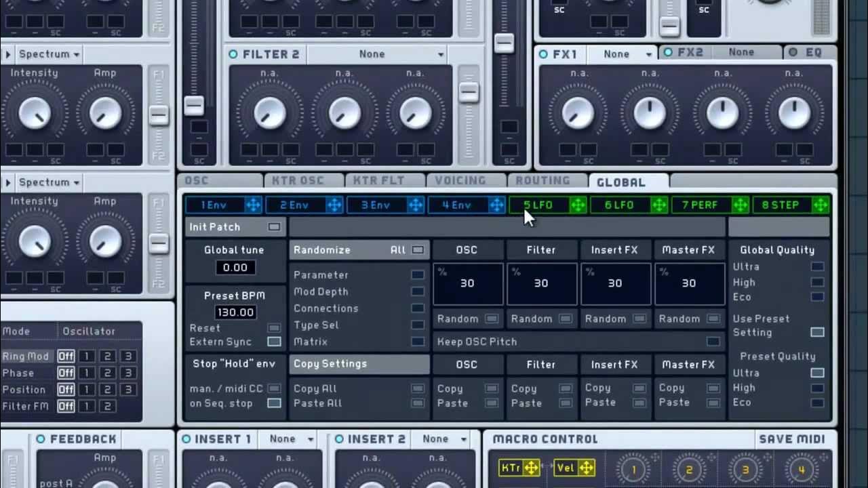
Task: Click the Init Patch button
Action: (235, 227)
